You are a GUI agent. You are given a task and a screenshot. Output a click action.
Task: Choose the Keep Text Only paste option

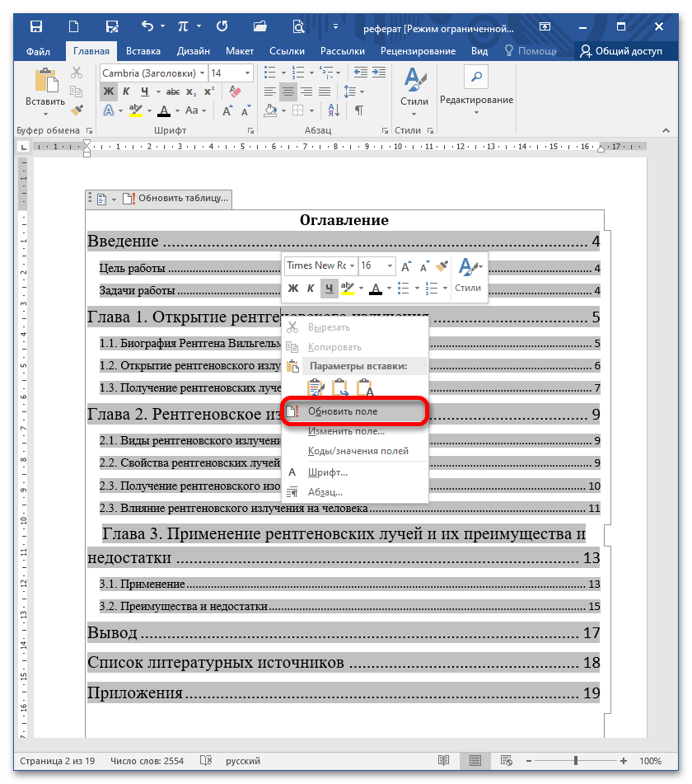[x=365, y=387]
